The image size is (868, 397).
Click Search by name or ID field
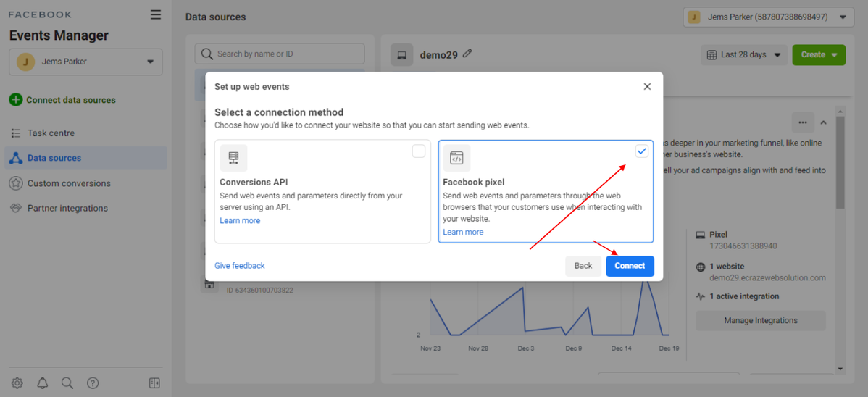(280, 54)
